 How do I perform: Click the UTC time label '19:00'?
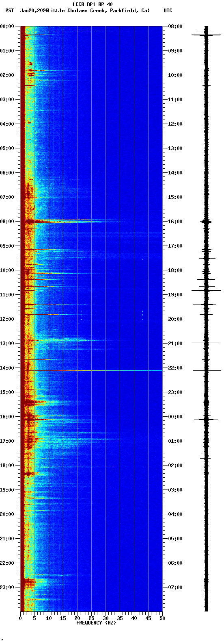[x=175, y=295]
